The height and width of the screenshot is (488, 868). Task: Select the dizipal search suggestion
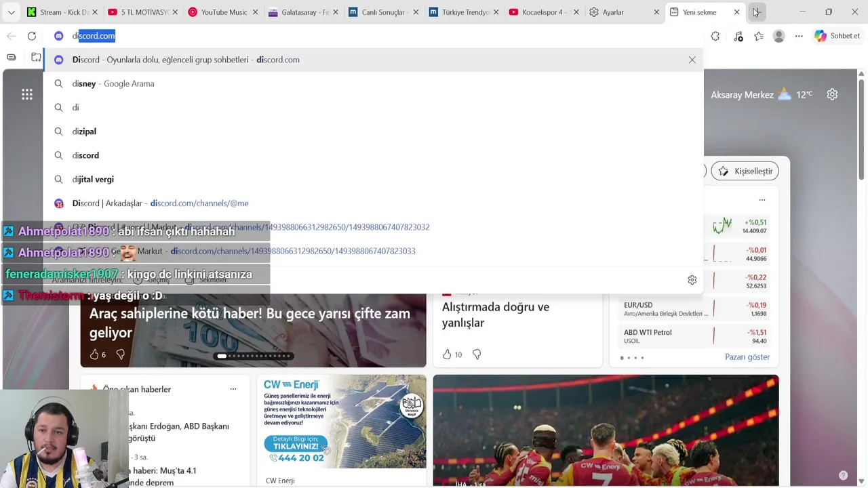point(373,131)
